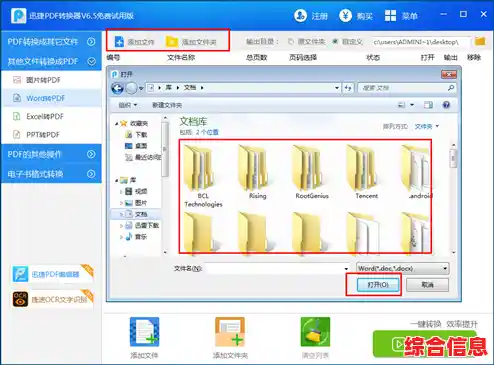This screenshot has width=494, height=365.
Task: Click 文档 library in tree
Action: click(136, 214)
